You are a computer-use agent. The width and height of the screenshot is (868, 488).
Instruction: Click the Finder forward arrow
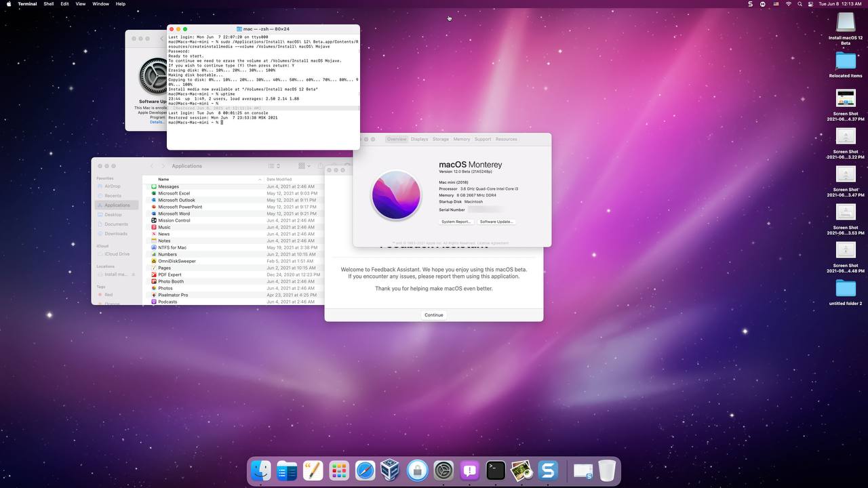163,166
